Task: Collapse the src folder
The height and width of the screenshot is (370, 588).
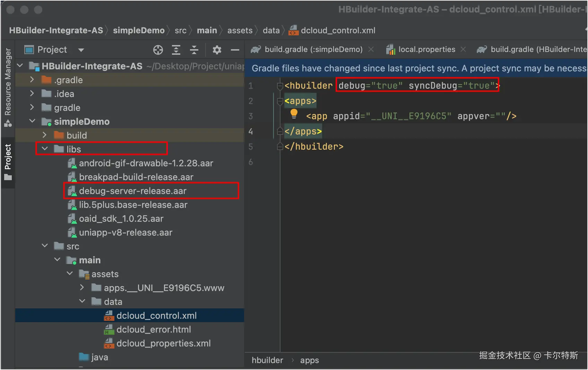Action: point(45,246)
